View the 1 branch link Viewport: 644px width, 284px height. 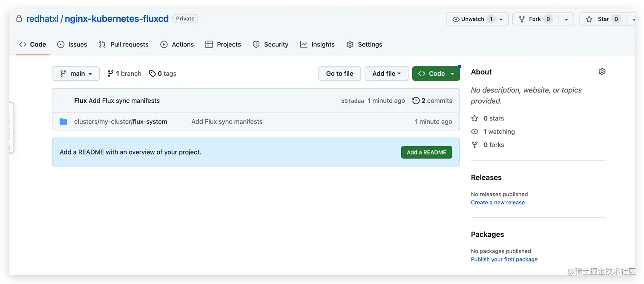tap(124, 74)
